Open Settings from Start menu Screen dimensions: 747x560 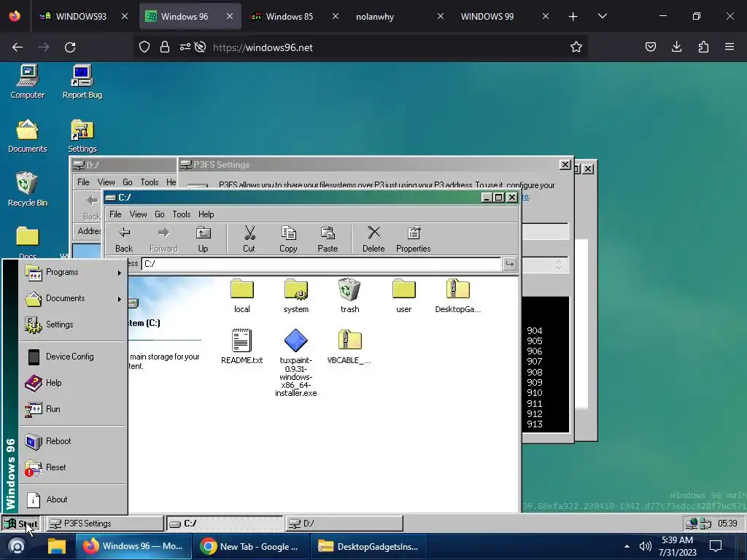pyautogui.click(x=73, y=324)
